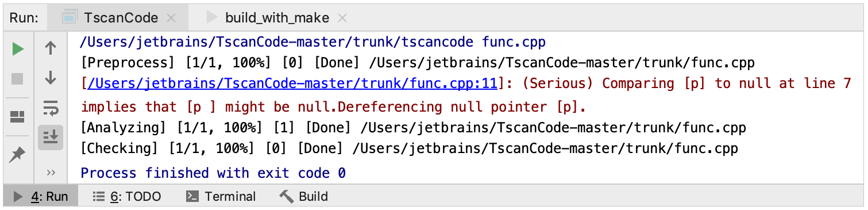
Task: Click the Up the Stack Trace arrow
Action: 51,48
